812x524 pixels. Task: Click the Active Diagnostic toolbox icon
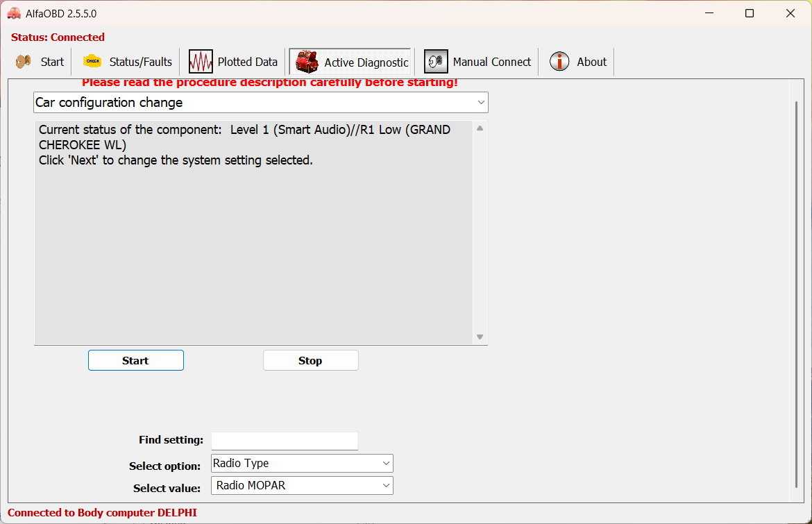point(307,62)
